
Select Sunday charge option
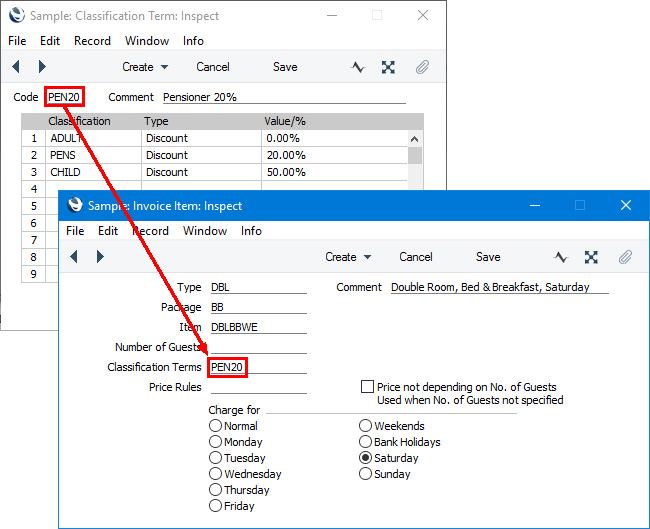pos(365,473)
